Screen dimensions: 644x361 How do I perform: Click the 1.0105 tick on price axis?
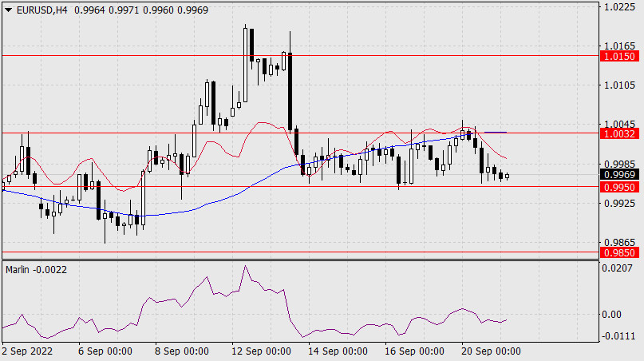click(619, 85)
